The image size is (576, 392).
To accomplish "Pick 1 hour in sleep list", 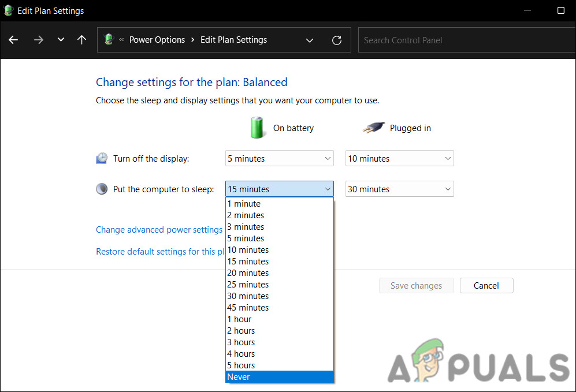I will pos(279,319).
